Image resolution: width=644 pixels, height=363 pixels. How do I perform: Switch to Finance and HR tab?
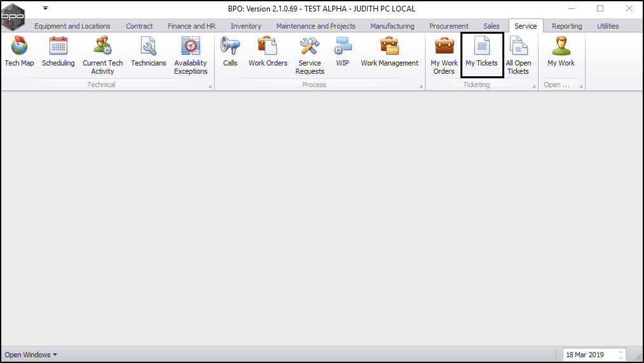pos(191,26)
